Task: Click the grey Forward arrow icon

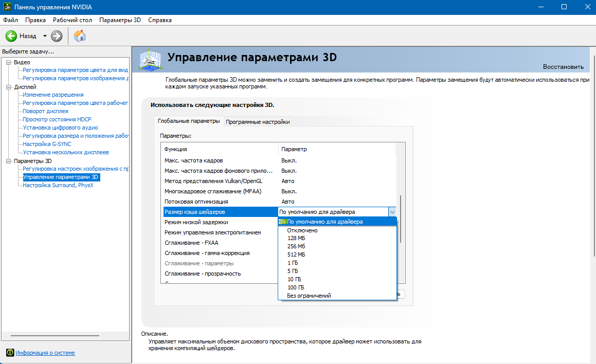Action: pyautogui.click(x=57, y=36)
